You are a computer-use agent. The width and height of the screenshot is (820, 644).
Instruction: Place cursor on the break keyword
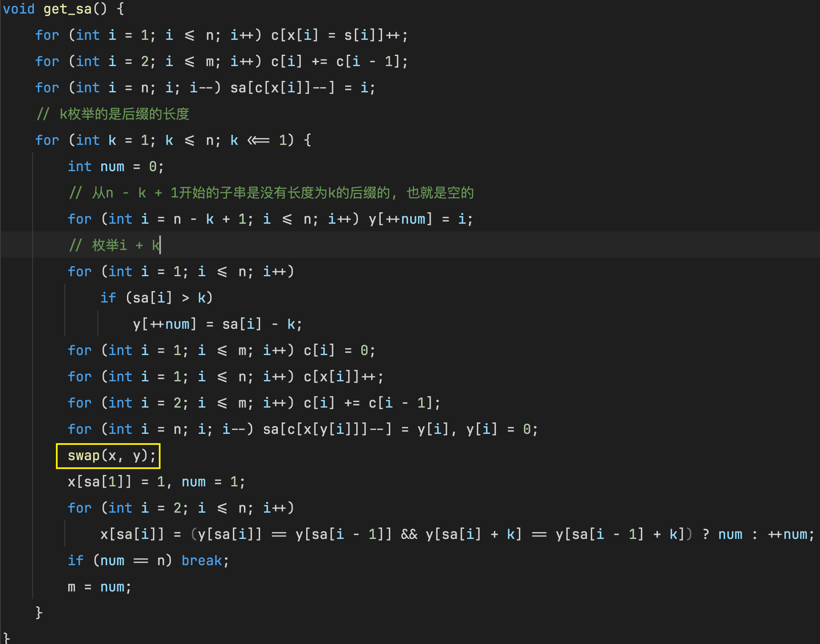(201, 561)
